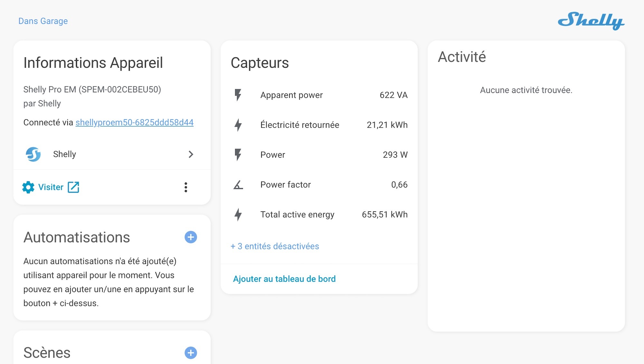The image size is (644, 364).
Task: Click the Shelly integration icon
Action: [x=33, y=154]
